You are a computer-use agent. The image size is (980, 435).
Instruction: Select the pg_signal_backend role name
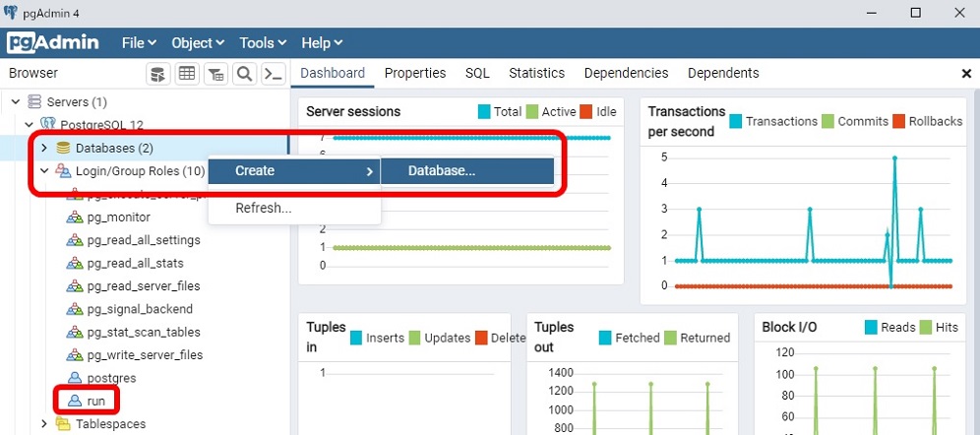[x=140, y=309]
